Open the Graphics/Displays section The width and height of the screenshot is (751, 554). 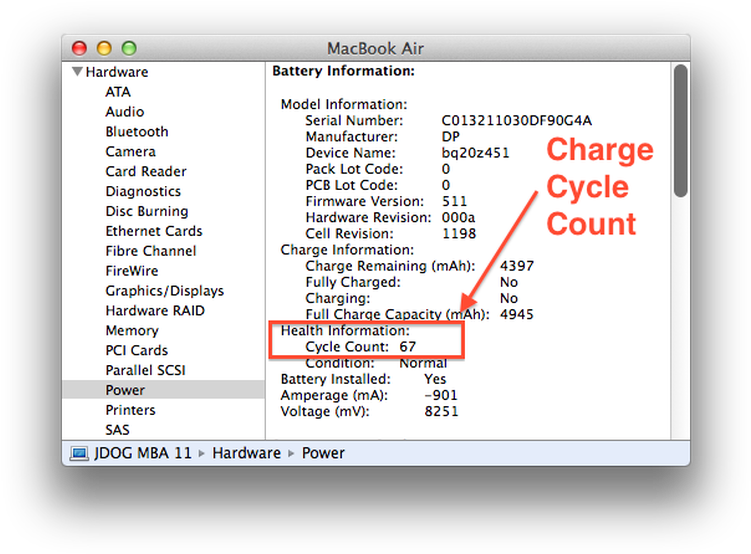pos(164,291)
